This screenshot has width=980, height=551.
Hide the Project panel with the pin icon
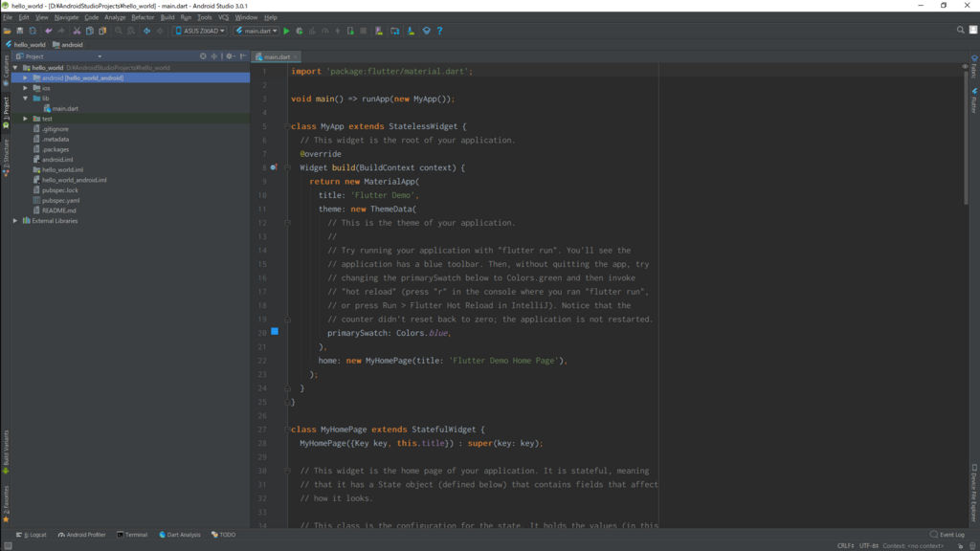pos(243,56)
